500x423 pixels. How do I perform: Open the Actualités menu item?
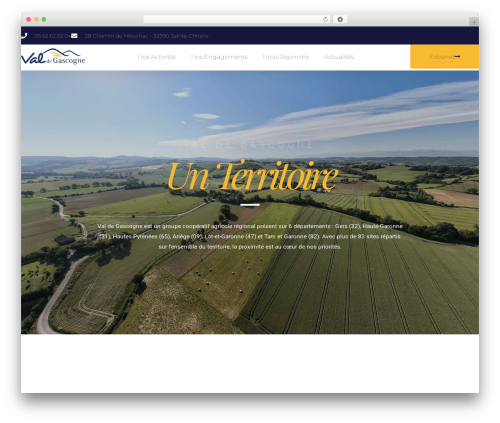pos(339,57)
